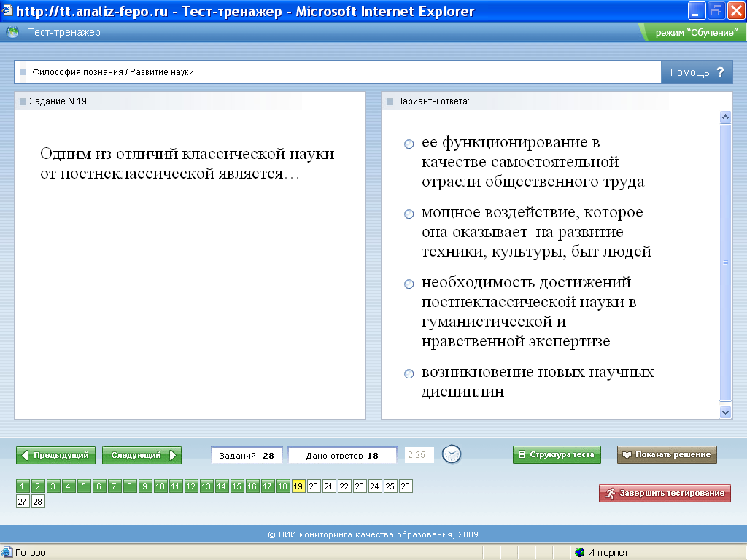This screenshot has width=747, height=560.
Task: Jump to question number 11
Action: pos(175,486)
